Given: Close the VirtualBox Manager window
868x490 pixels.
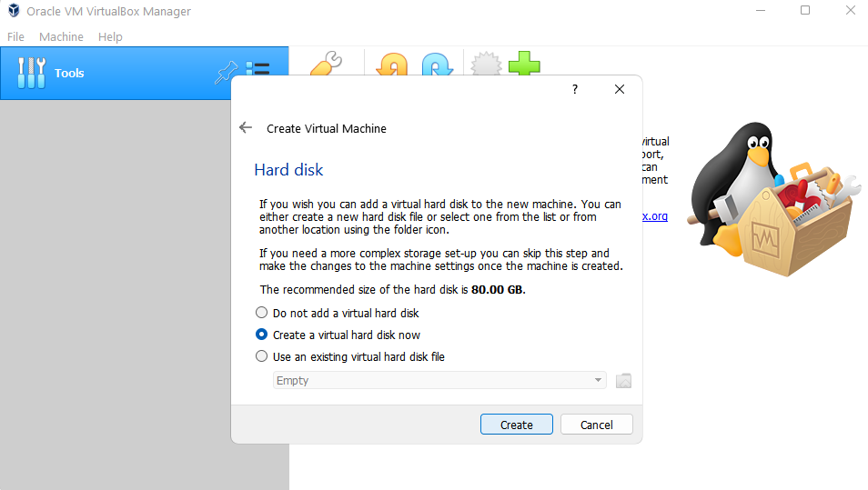Looking at the screenshot, I should coord(851,11).
